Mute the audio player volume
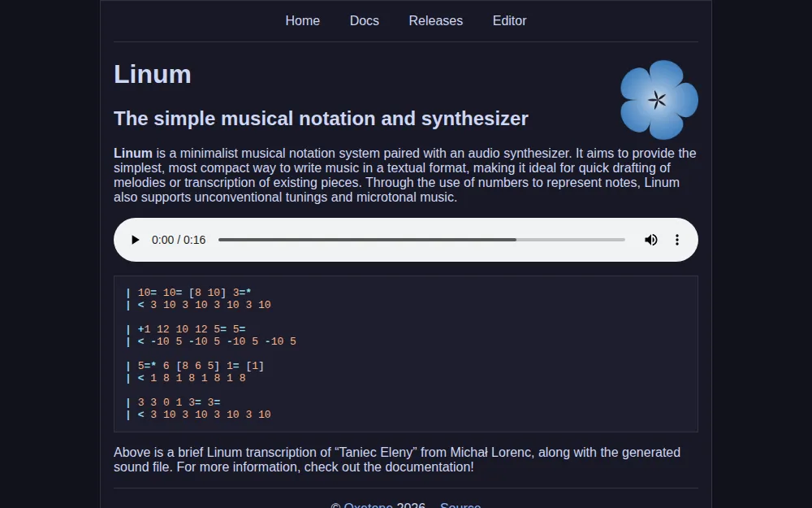This screenshot has width=812, height=508. tap(651, 240)
